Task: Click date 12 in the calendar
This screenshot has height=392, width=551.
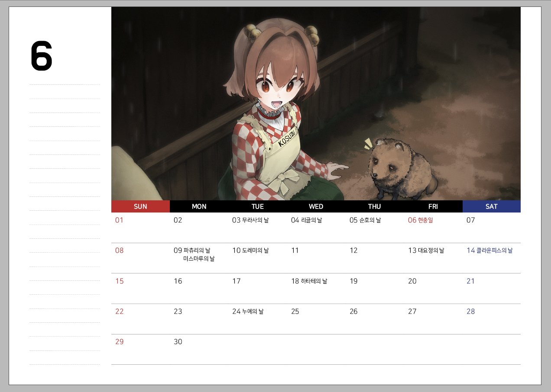Action: [x=353, y=251]
